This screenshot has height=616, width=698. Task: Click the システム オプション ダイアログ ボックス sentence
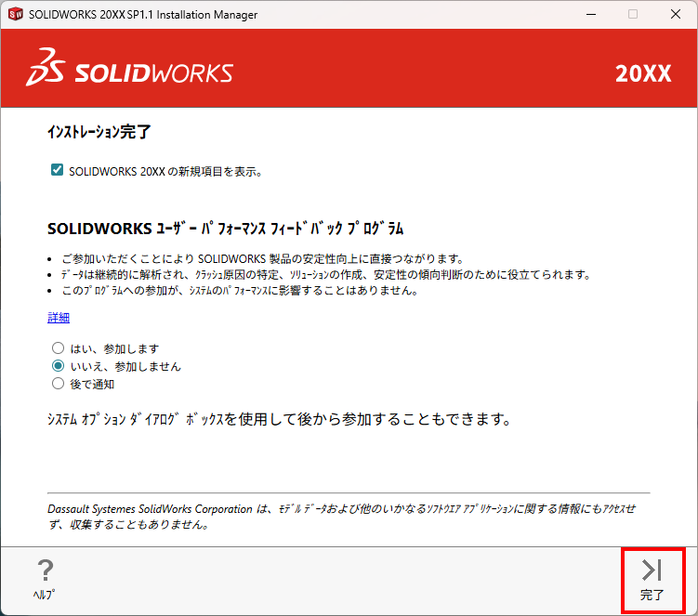click(279, 419)
